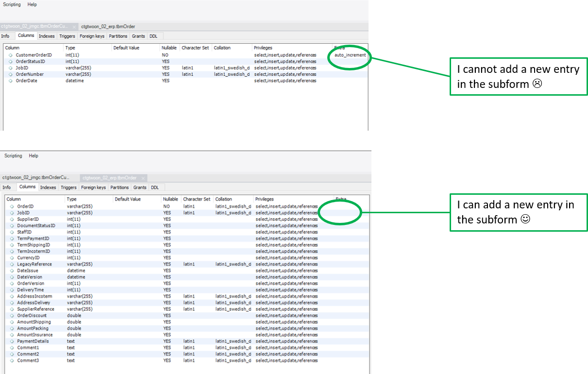Click OrderStatusID column diamond icon
Viewport: 588px width, 374px height.
tap(11, 62)
